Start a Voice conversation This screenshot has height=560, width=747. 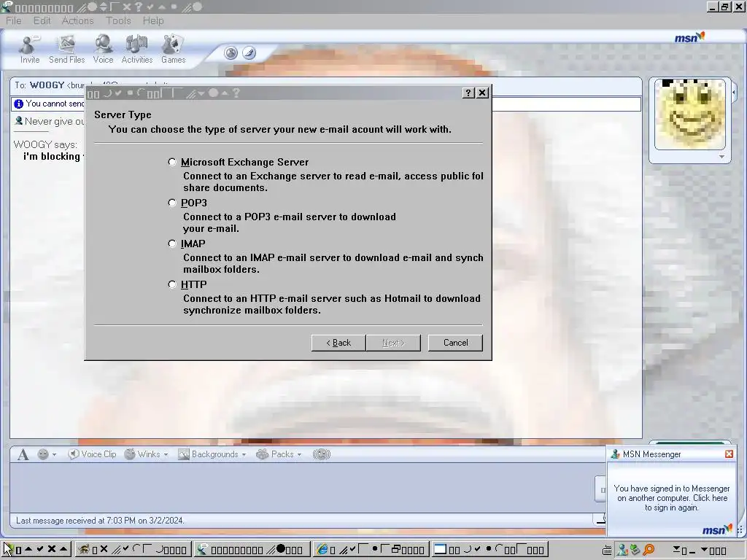(x=103, y=49)
